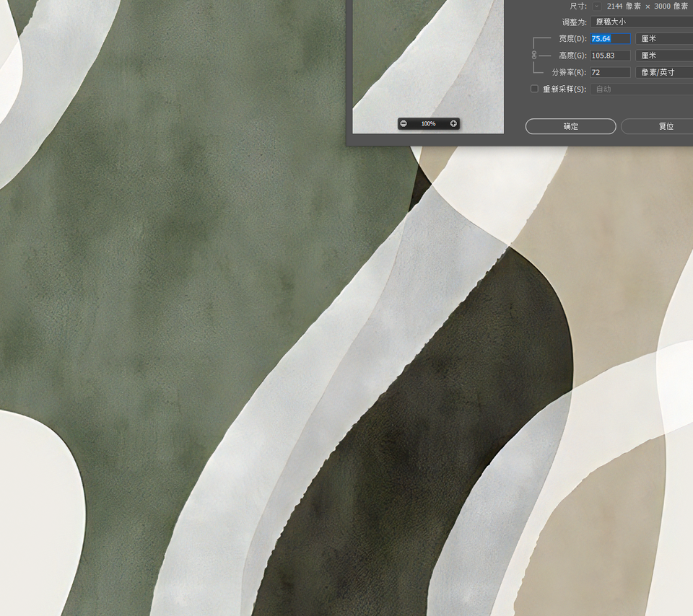The width and height of the screenshot is (693, 616).
Task: Click the resolution field showing 72
Action: (610, 72)
